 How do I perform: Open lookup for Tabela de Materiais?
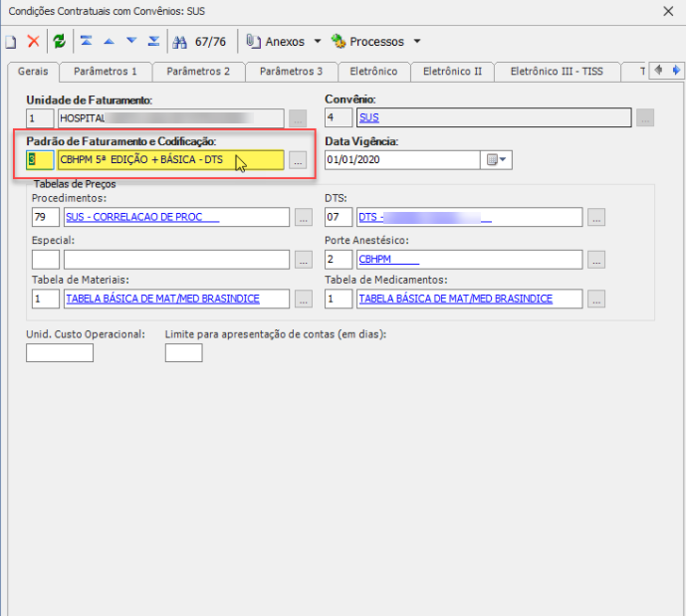(304, 299)
